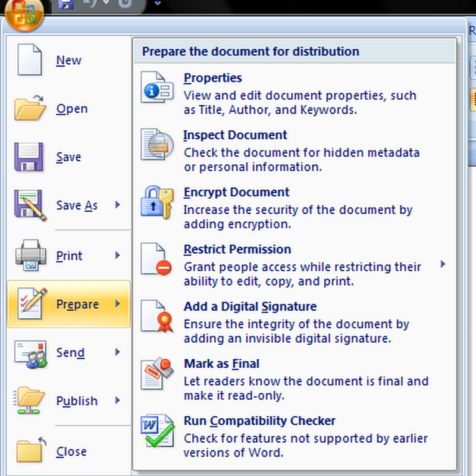Viewport: 476px width, 476px height.
Task: Click the Mark as Final stamp icon
Action: pyautogui.click(x=157, y=374)
